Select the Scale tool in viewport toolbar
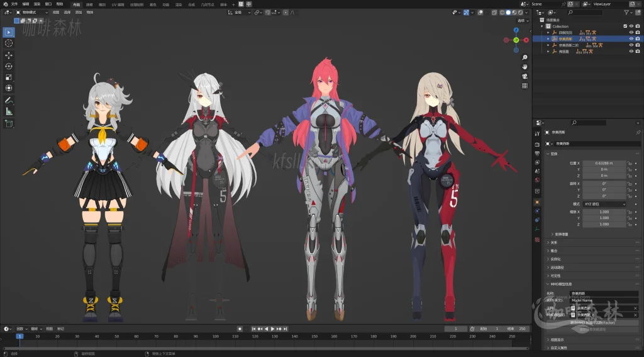The height and width of the screenshot is (357, 644). [x=8, y=77]
